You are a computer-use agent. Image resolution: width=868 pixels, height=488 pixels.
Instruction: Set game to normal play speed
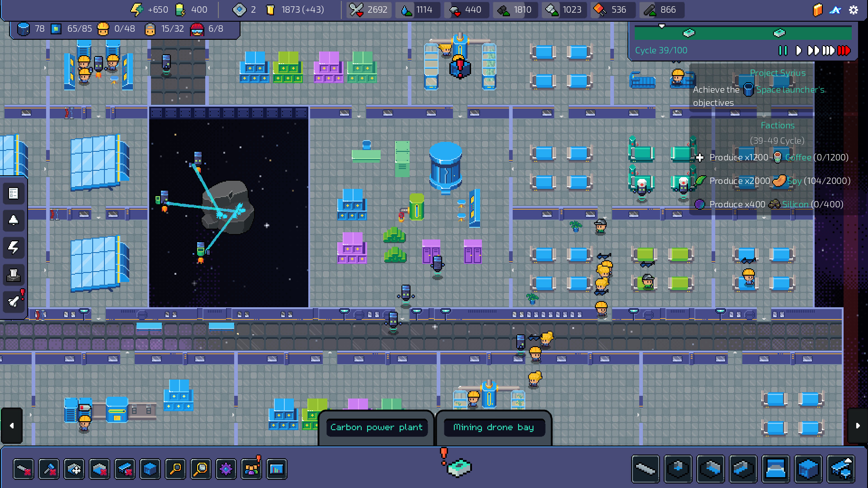(799, 51)
